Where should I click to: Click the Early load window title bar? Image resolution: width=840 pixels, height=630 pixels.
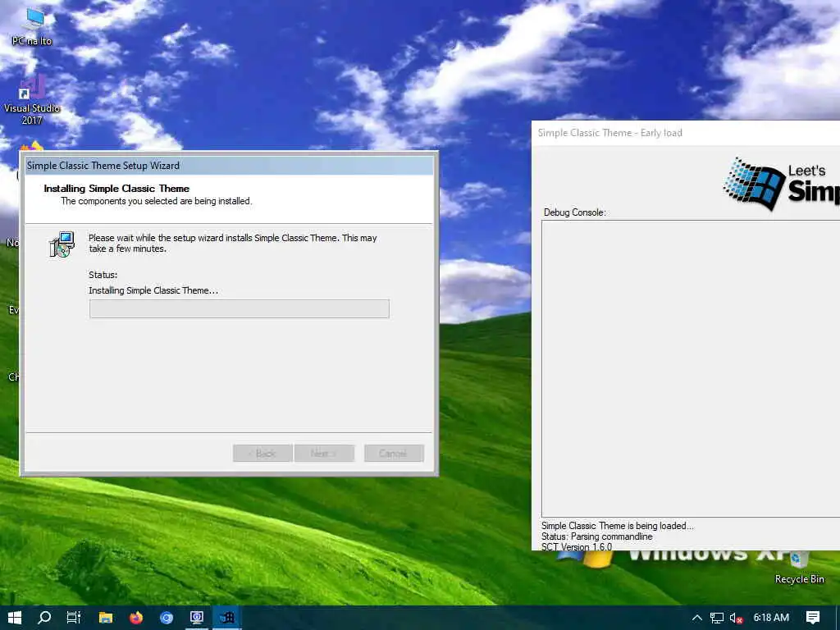coord(686,133)
